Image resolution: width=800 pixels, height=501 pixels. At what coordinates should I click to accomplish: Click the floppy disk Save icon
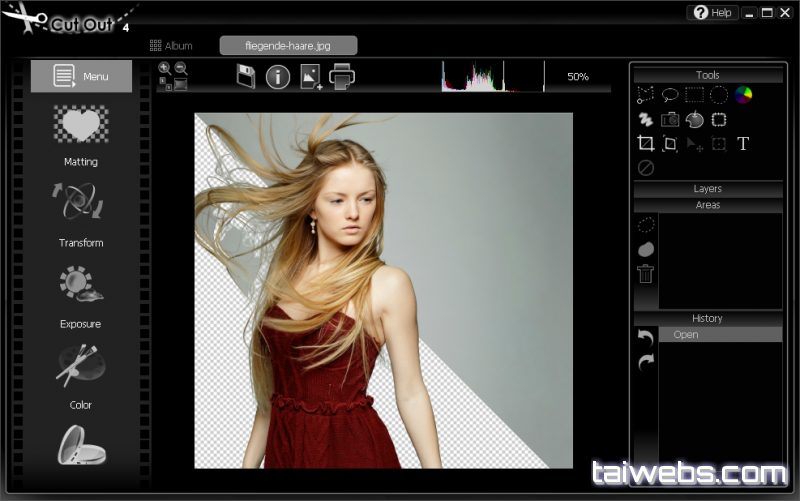point(246,76)
